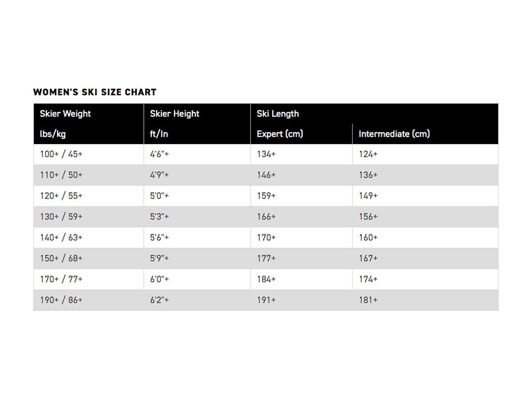Image resolution: width=532 pixels, height=399 pixels.
Task: Click the Ski Length header label
Action: point(278,114)
